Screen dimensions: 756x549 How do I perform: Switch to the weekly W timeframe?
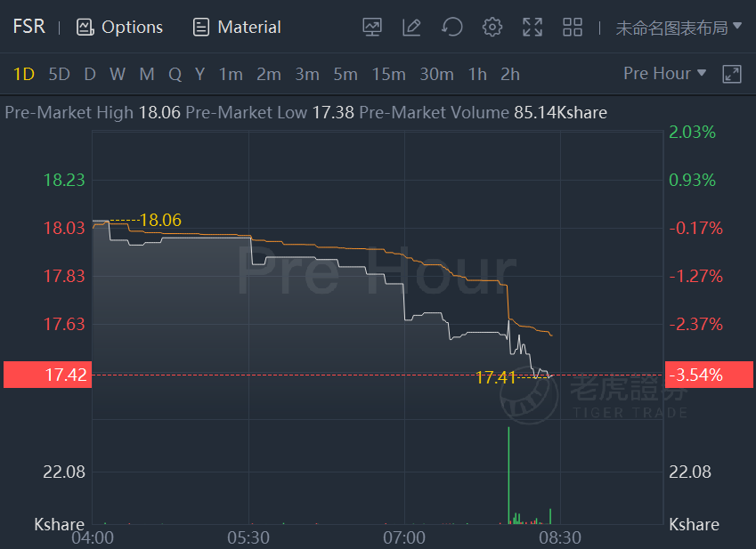point(118,74)
